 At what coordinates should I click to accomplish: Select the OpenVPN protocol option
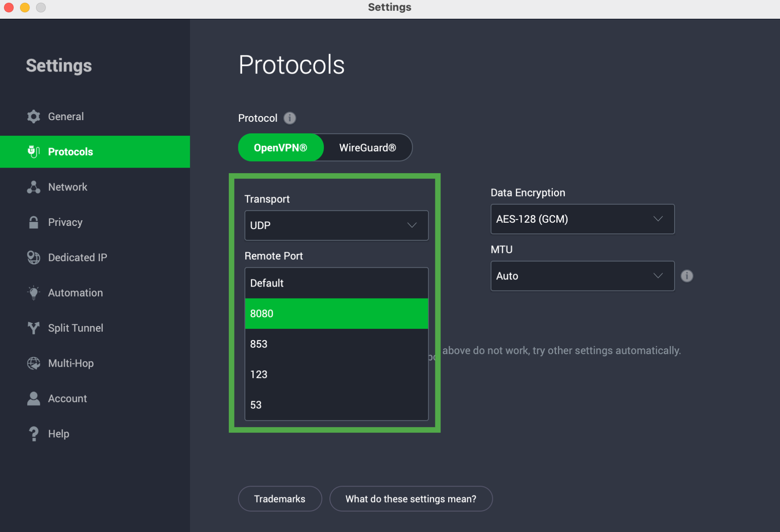pos(281,148)
